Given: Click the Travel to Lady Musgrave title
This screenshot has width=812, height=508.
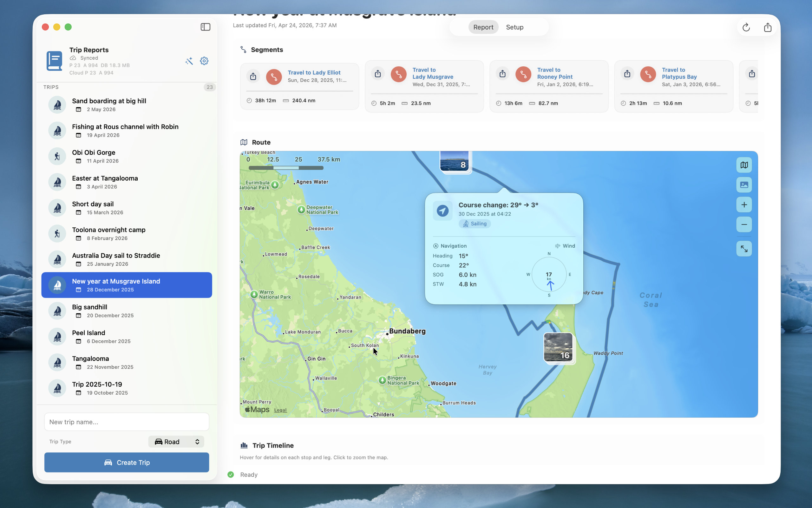Looking at the screenshot, I should [433, 73].
